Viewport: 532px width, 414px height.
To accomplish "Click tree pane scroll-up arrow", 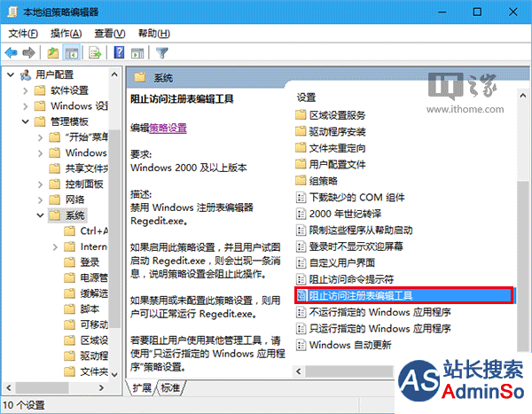I will point(114,74).
